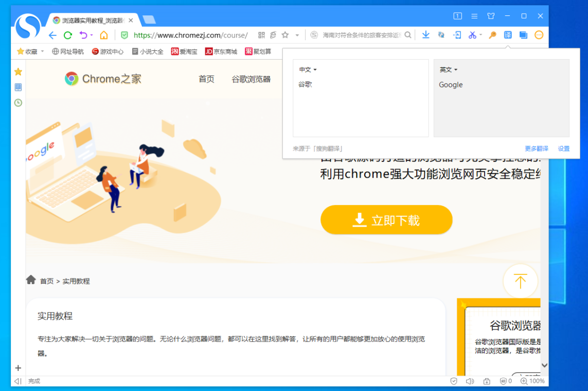Toggle ad blocker in status bar
Screen dimensions: 588x391
point(506,381)
